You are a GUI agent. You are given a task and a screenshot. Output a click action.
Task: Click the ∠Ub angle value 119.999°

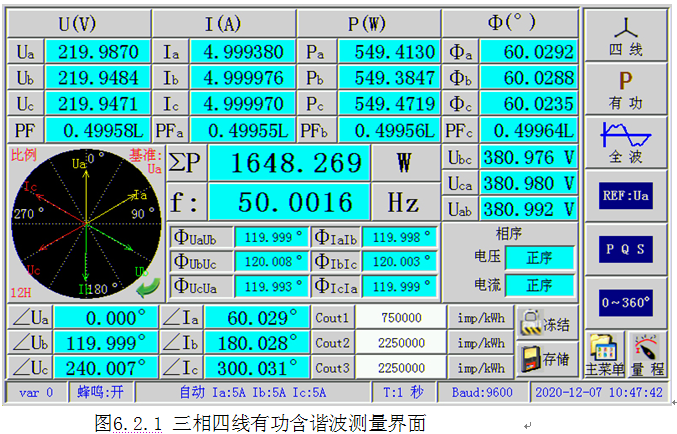coord(106,343)
